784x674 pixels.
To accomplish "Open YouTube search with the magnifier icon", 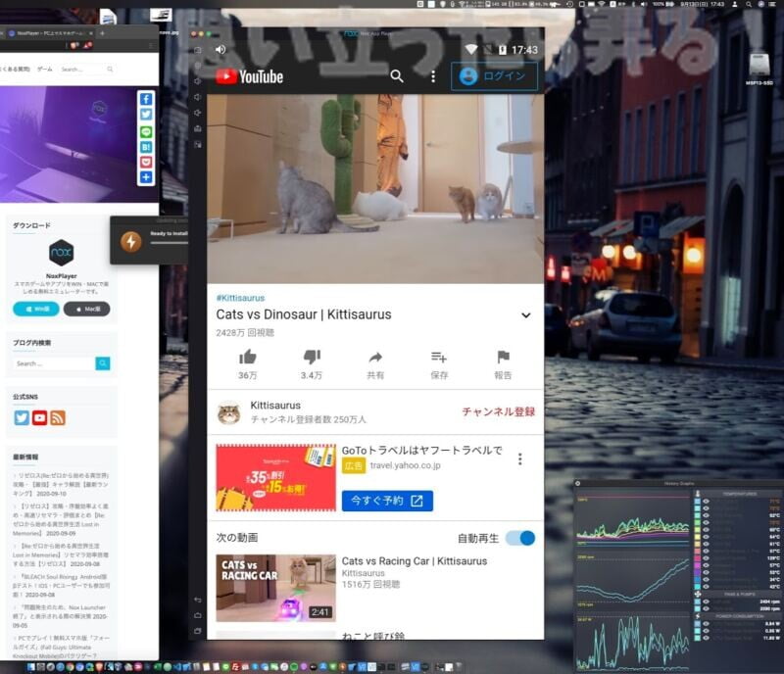I will pos(397,76).
